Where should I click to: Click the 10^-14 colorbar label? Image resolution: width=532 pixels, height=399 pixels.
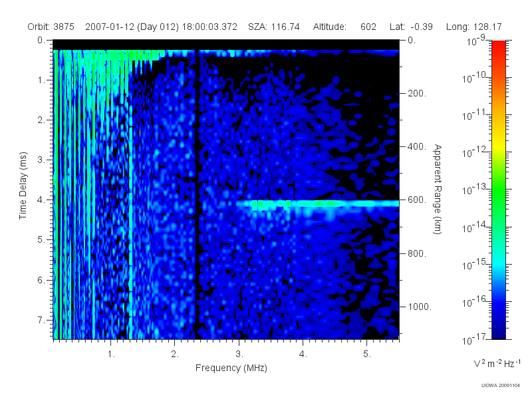(474, 227)
